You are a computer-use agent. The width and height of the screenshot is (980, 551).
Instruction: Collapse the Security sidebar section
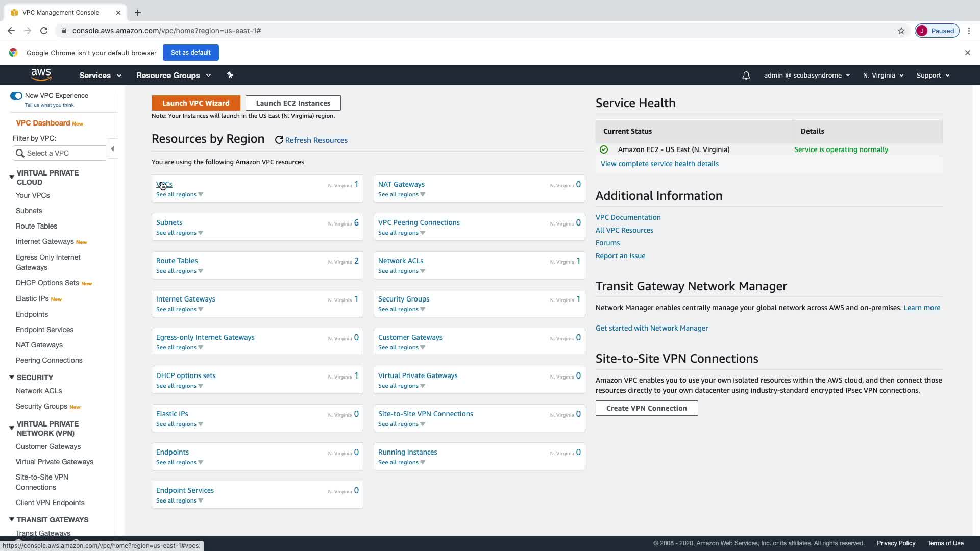[x=11, y=377]
